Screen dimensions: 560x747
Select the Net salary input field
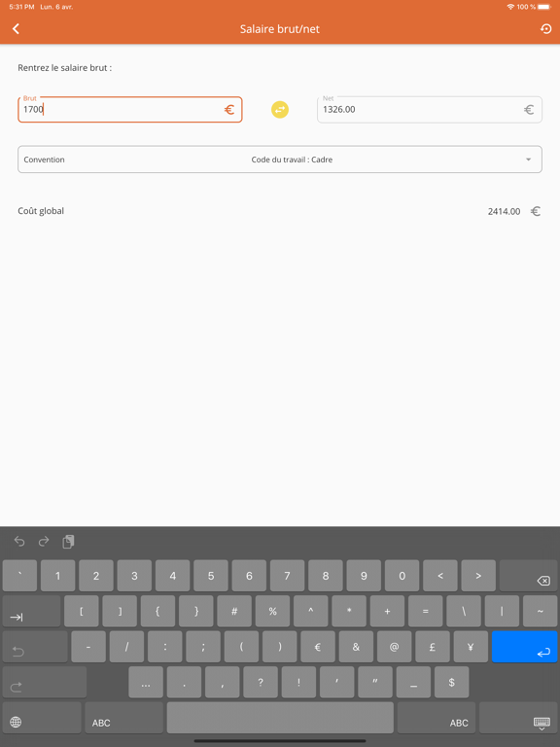(430, 110)
